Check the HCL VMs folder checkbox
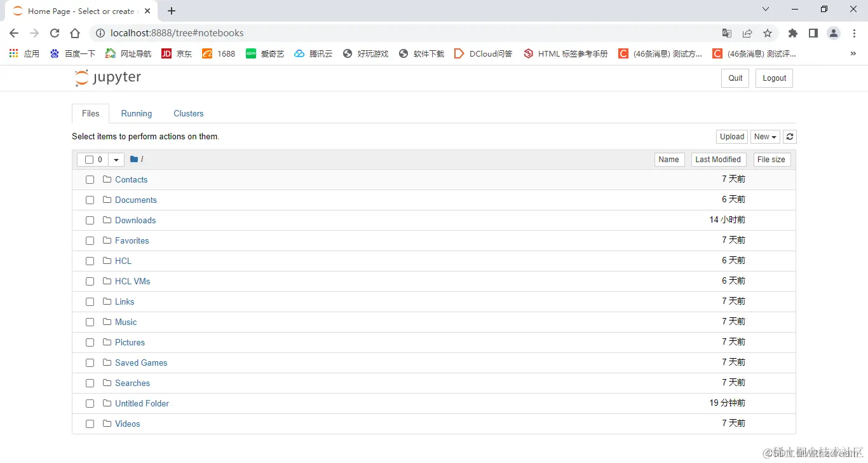 click(x=90, y=282)
